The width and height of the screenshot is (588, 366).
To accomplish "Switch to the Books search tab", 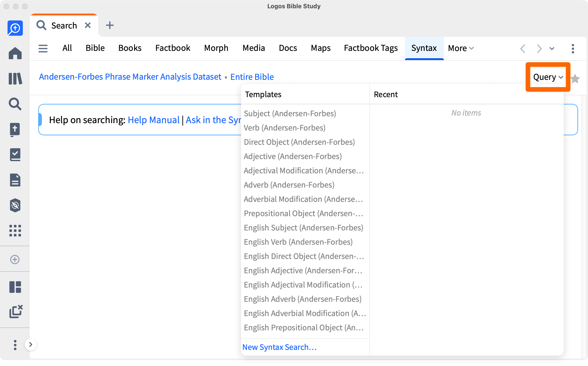I will pyautogui.click(x=130, y=48).
